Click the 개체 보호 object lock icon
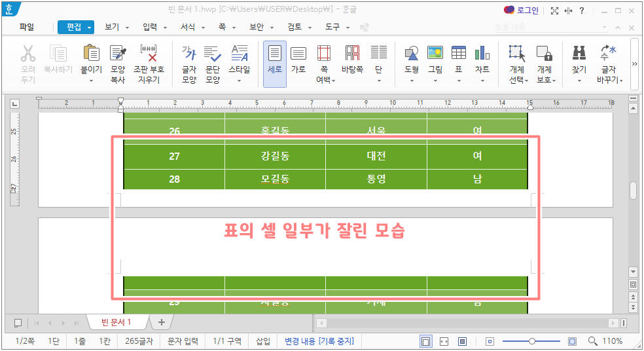 (x=545, y=54)
